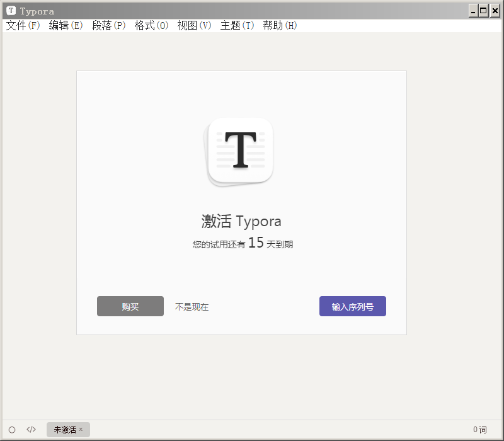504x441 pixels.
Task: Dismiss the 未激活 badge with its x
Action: (x=81, y=430)
